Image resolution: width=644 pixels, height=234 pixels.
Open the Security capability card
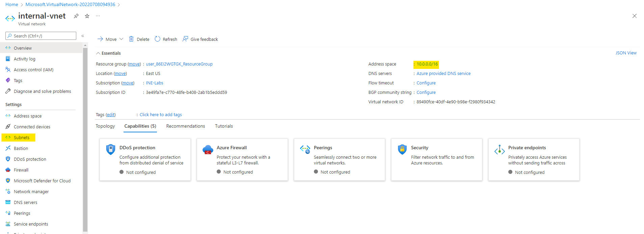[x=436, y=159]
